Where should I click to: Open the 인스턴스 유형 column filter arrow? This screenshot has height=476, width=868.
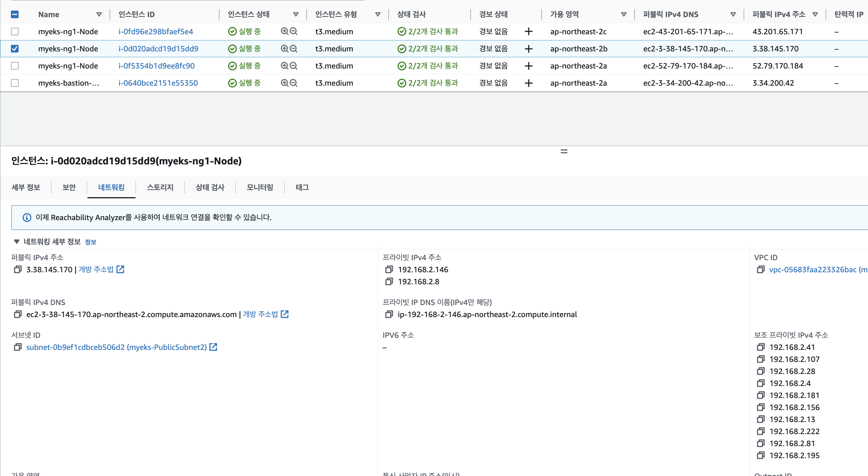click(x=378, y=15)
